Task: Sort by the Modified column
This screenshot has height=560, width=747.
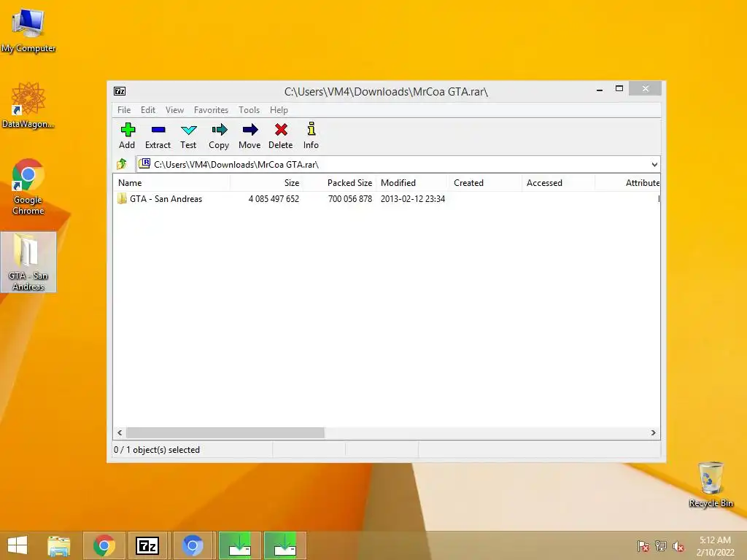Action: pyautogui.click(x=413, y=183)
